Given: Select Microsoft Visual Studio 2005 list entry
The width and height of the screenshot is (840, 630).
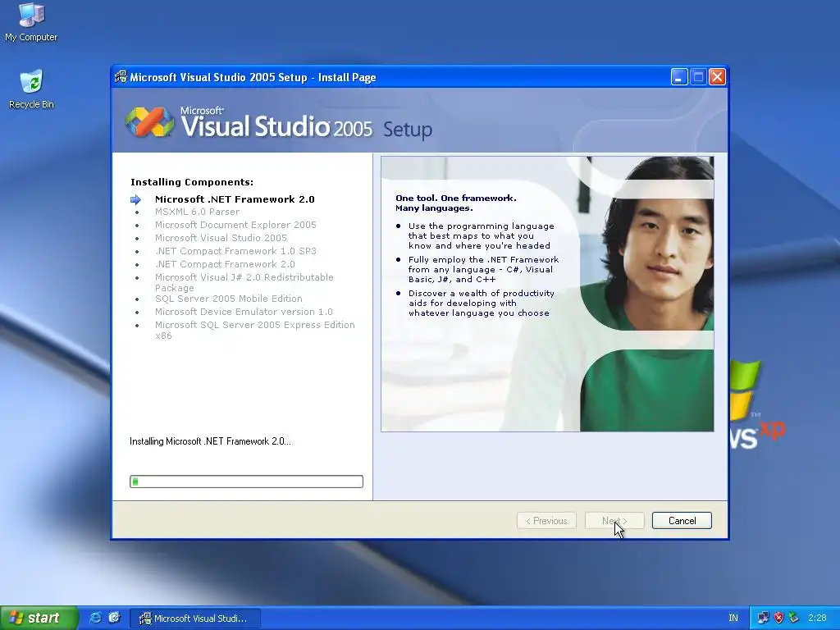Looking at the screenshot, I should tap(221, 238).
